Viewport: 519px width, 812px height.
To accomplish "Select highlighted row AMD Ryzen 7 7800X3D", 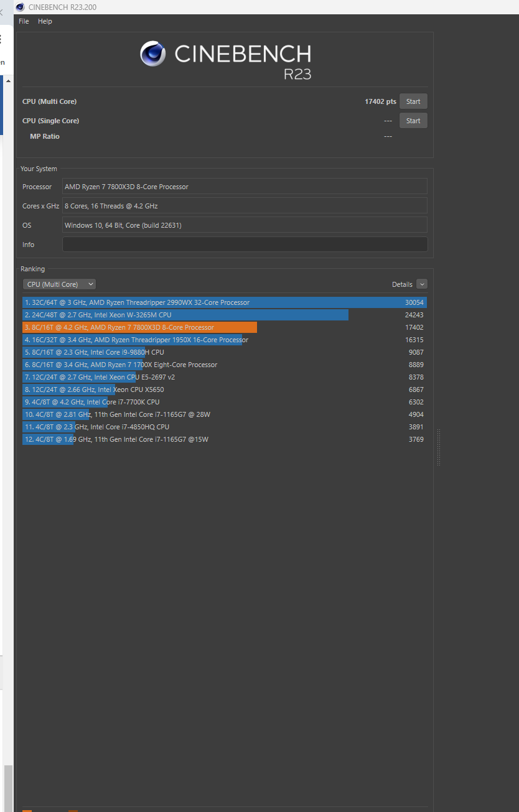I will (x=225, y=327).
